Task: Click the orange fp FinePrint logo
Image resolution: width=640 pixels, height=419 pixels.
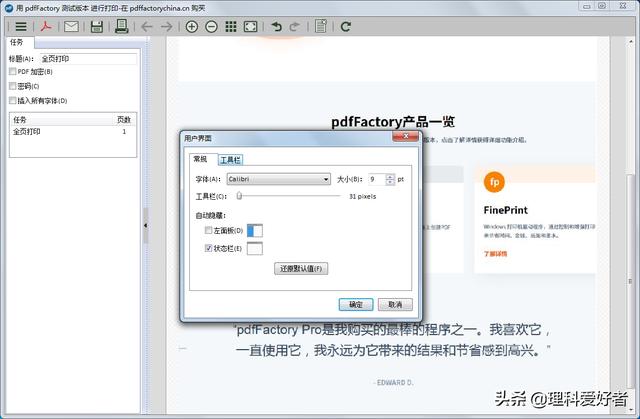Action: tap(494, 182)
